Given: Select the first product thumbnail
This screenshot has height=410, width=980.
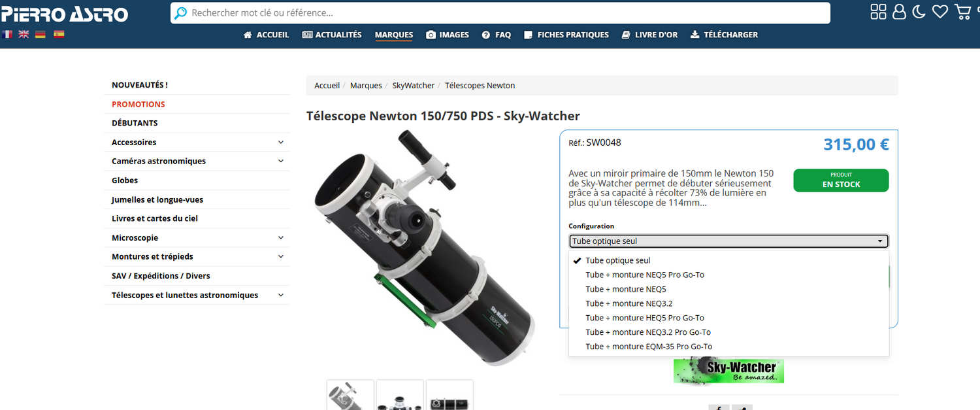Looking at the screenshot, I should tap(350, 395).
